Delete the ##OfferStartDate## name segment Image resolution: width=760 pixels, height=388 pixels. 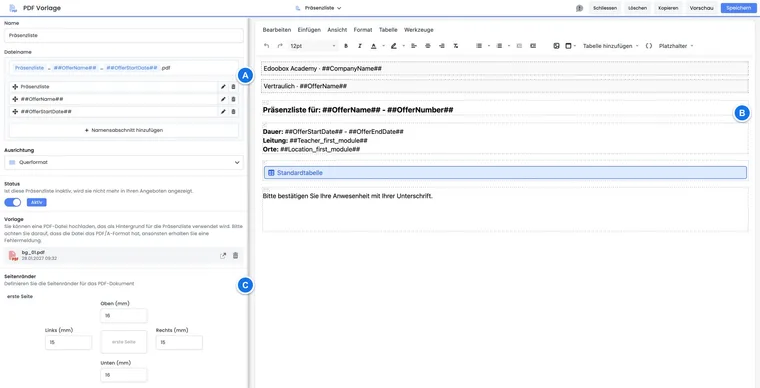[x=233, y=112]
